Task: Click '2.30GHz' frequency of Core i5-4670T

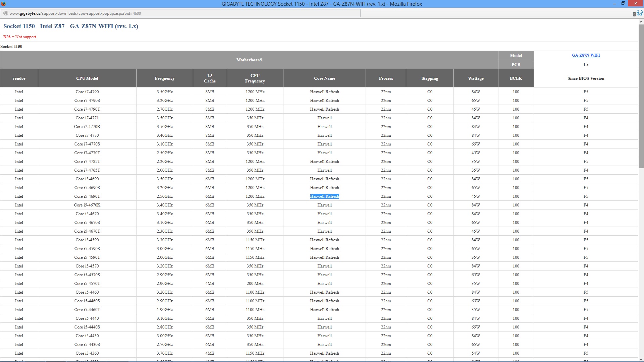Action: [165, 231]
